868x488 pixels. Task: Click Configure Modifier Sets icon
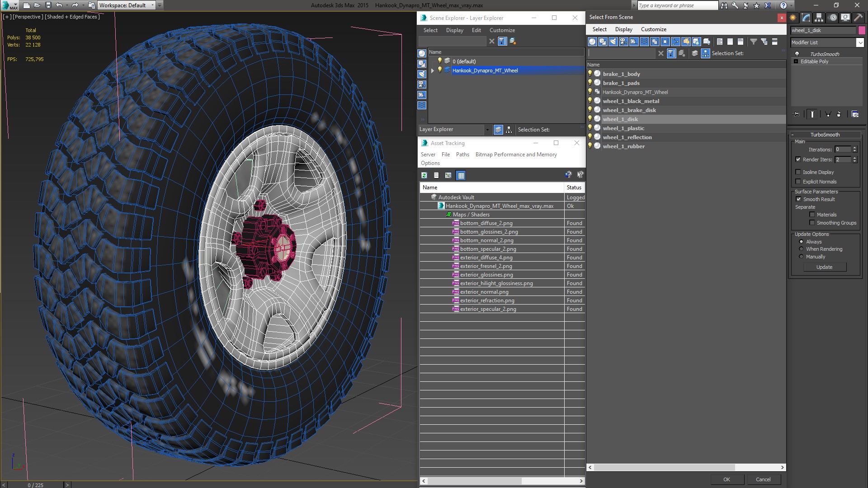click(855, 114)
